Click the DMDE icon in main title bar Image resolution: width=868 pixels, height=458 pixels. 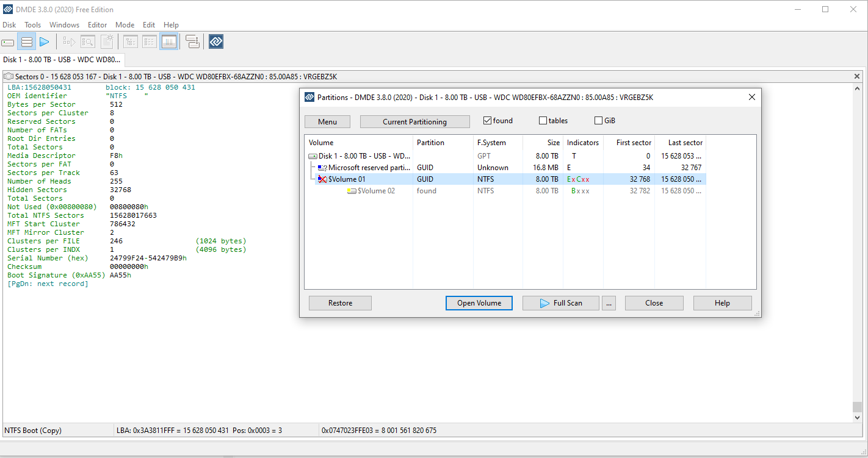pyautogui.click(x=8, y=9)
